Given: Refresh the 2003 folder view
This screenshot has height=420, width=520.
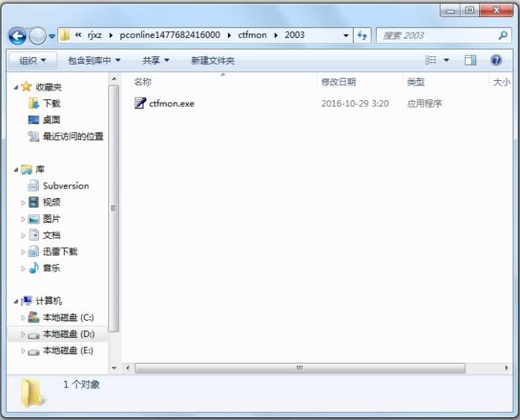Looking at the screenshot, I should [x=363, y=35].
